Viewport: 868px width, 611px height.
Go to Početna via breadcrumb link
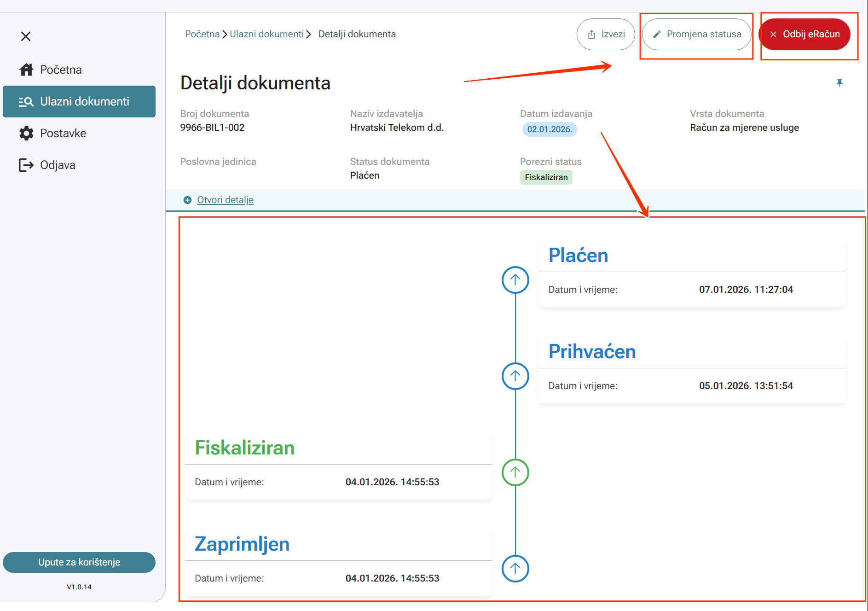[202, 34]
